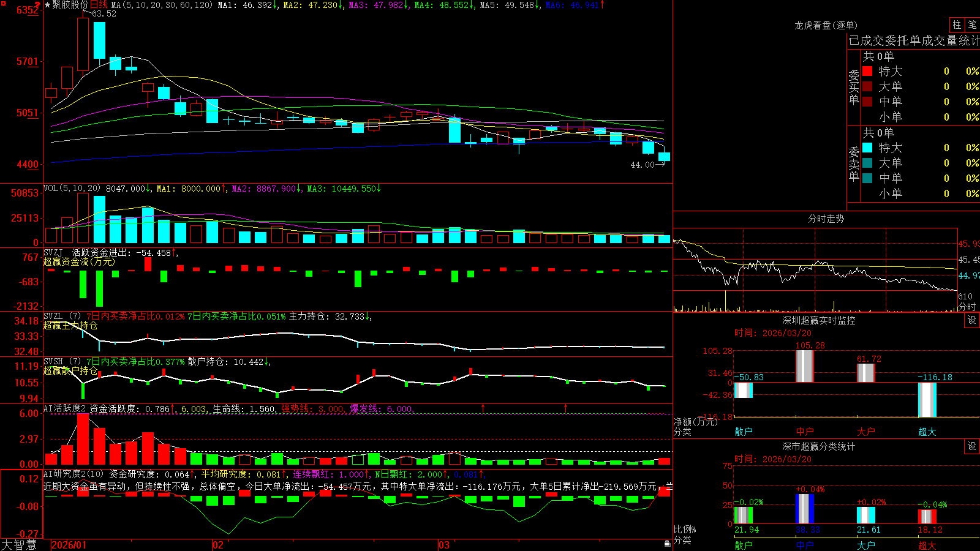Click the 2026/01 date marker on the timeline

[x=69, y=545]
